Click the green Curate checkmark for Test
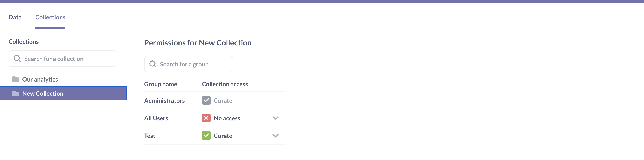 coord(206,135)
